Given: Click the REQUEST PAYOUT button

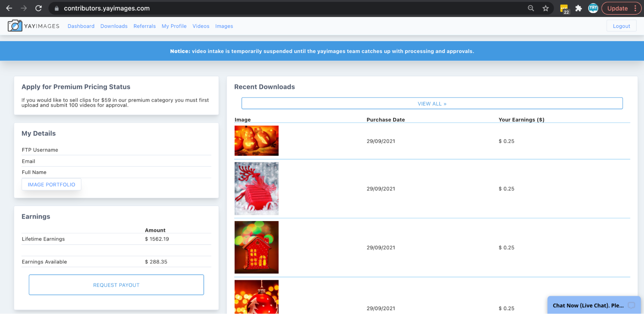Looking at the screenshot, I should click(116, 285).
